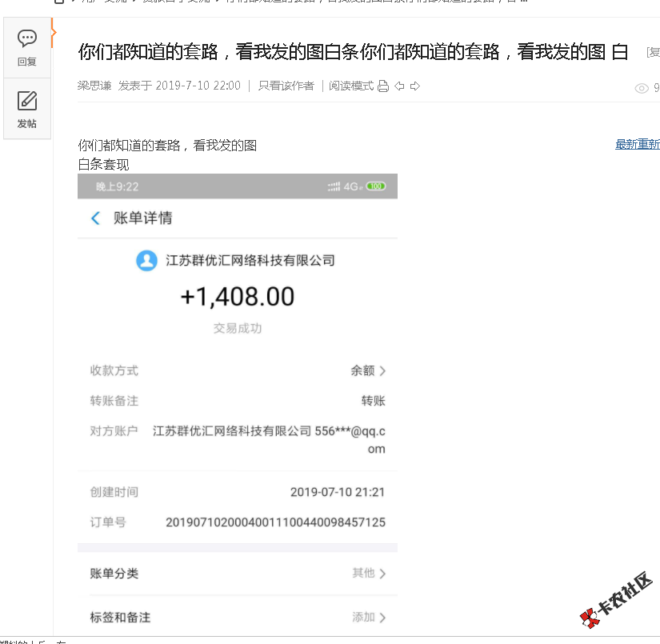Tap the blue back chevron by 账单详情

95,218
